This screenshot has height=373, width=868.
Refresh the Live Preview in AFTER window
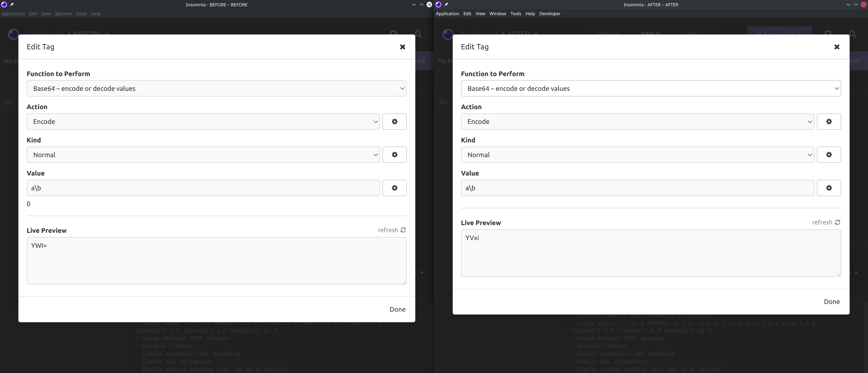[826, 222]
